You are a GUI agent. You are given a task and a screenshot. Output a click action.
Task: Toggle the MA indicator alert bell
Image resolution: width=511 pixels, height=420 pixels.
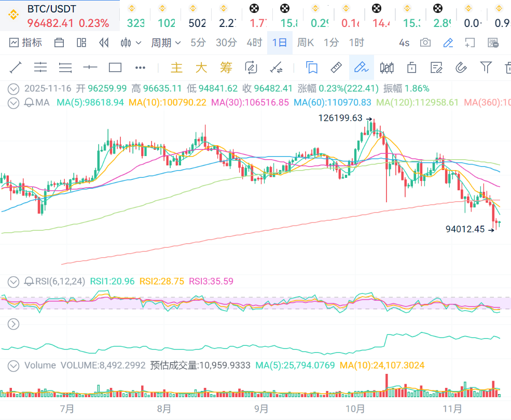pos(29,103)
